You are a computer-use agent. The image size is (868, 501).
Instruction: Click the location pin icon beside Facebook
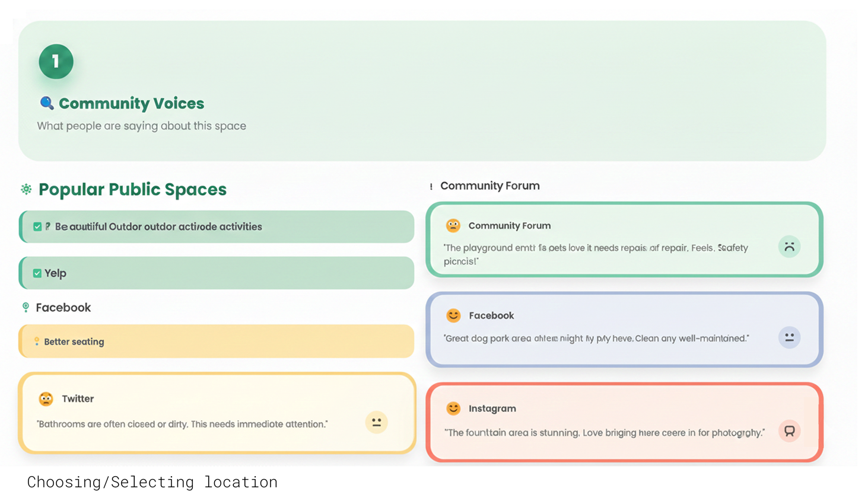26,307
